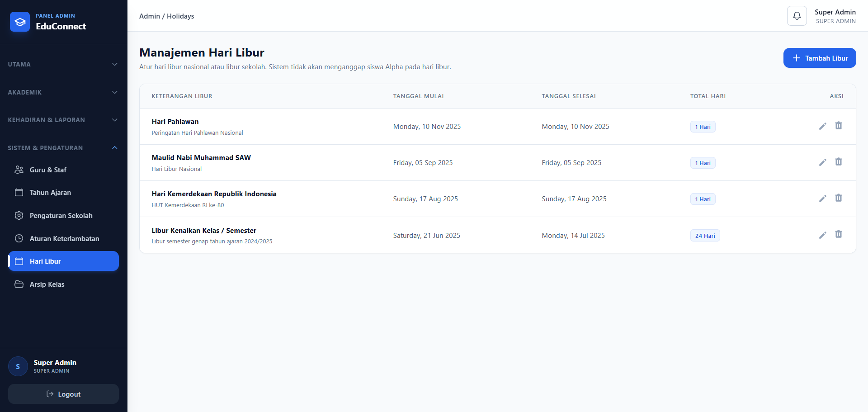Click the Libur Kenaikan Kelas / Semester title
The image size is (868, 412).
pyautogui.click(x=204, y=231)
